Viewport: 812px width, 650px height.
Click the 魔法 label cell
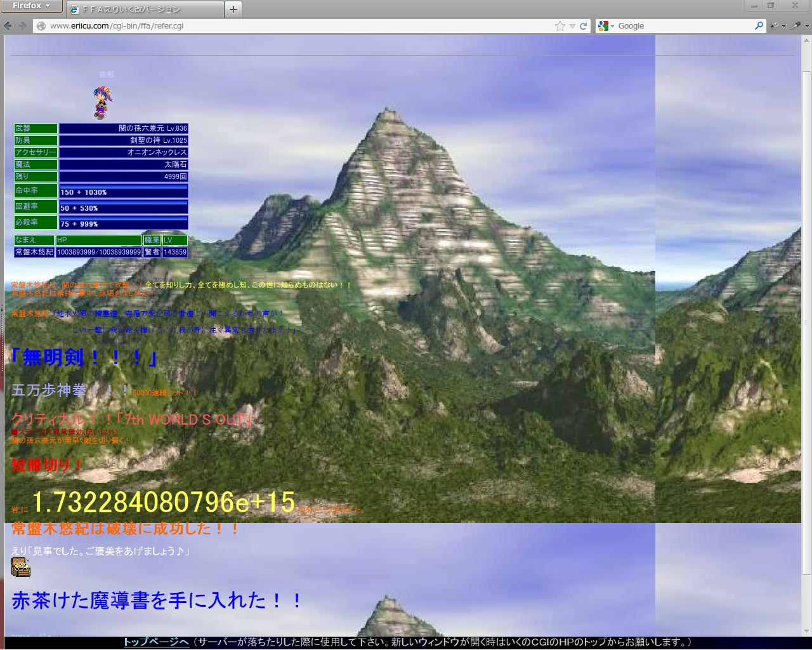[x=36, y=164]
